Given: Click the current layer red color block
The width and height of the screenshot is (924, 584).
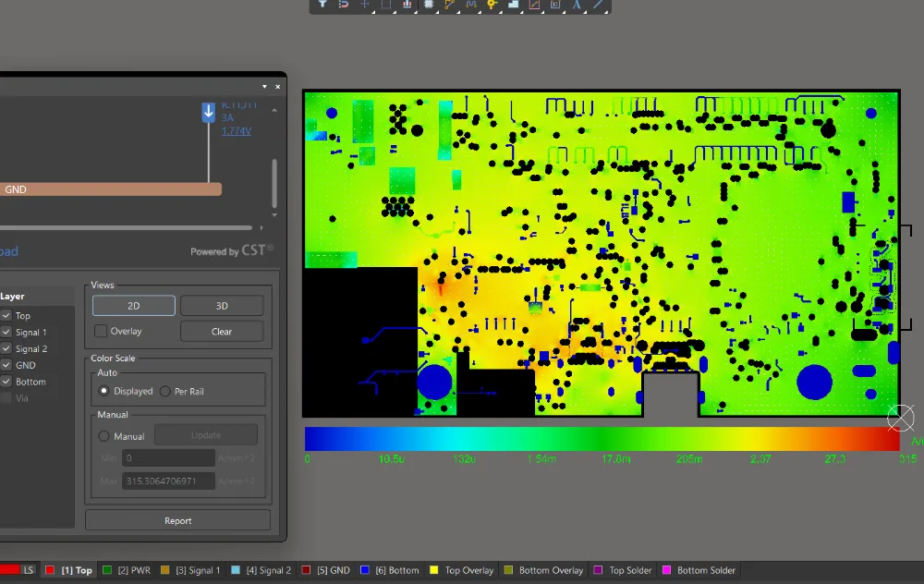Looking at the screenshot, I should (9, 569).
